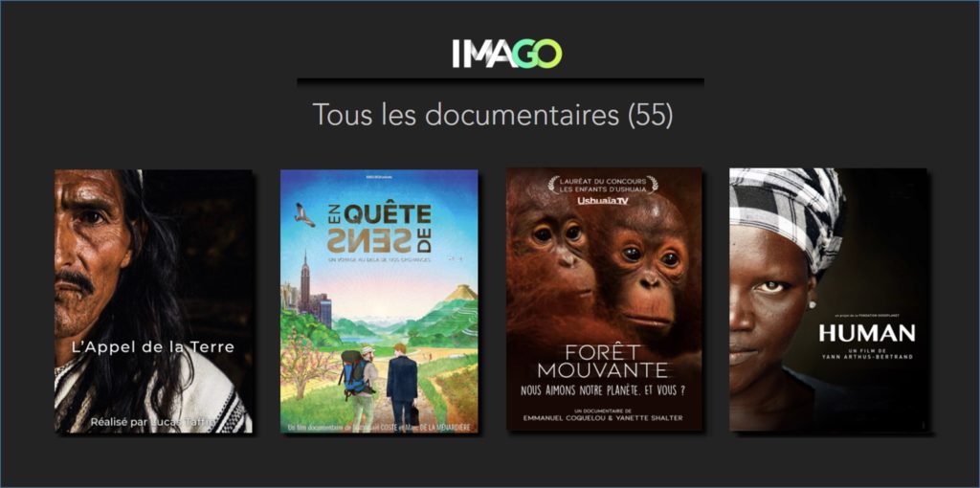
Task: Click the "HUMAN" title on the poster
Action: [867, 333]
